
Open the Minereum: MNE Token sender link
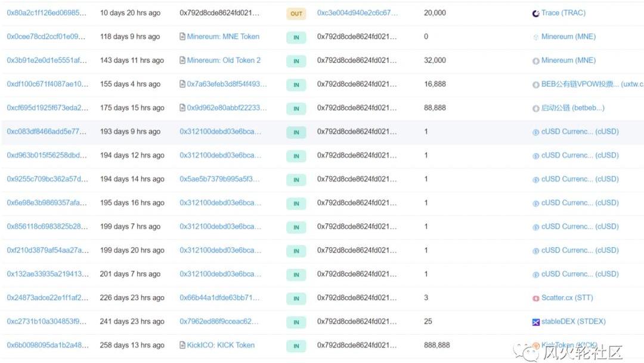click(223, 36)
